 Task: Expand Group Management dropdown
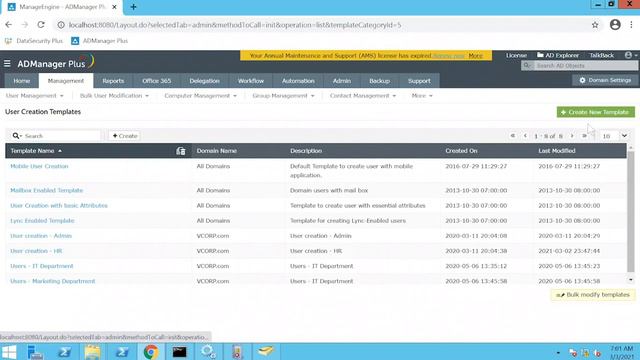pos(283,96)
